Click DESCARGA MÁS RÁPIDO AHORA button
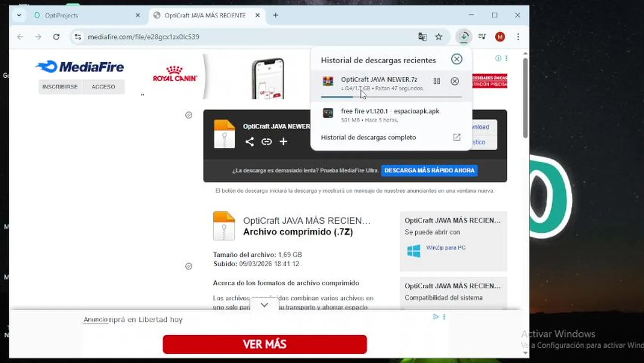The image size is (644, 363). pos(429,170)
